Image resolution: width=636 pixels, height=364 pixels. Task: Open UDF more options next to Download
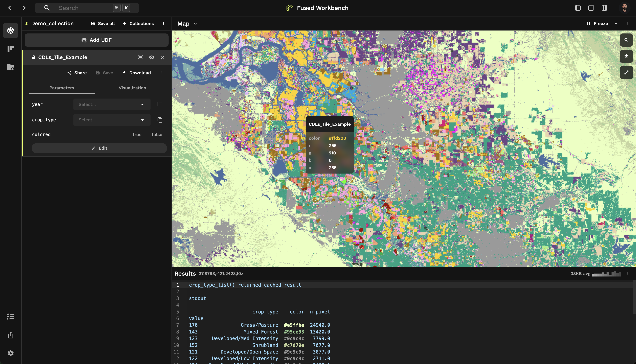162,73
